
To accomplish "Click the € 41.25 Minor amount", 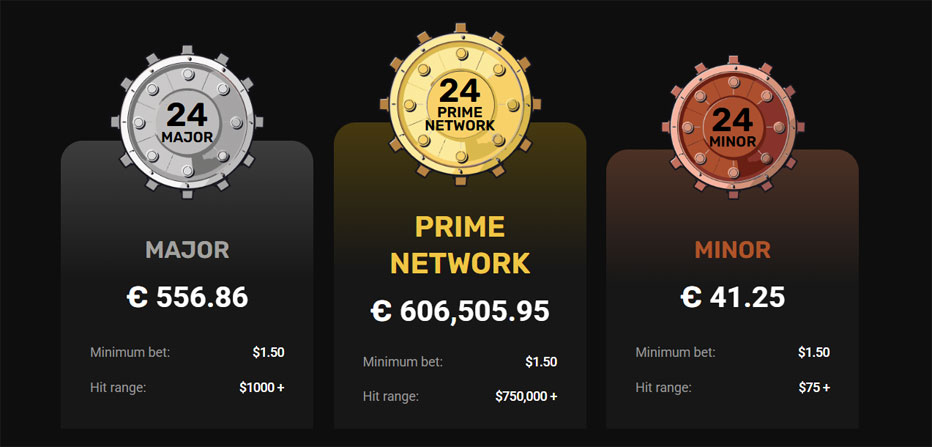I will 733,297.
